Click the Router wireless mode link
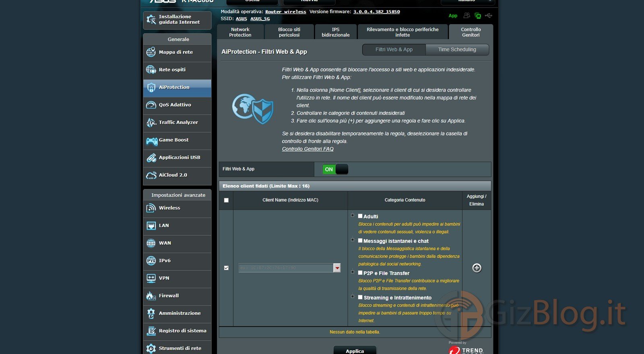The width and height of the screenshot is (644, 354). (286, 12)
